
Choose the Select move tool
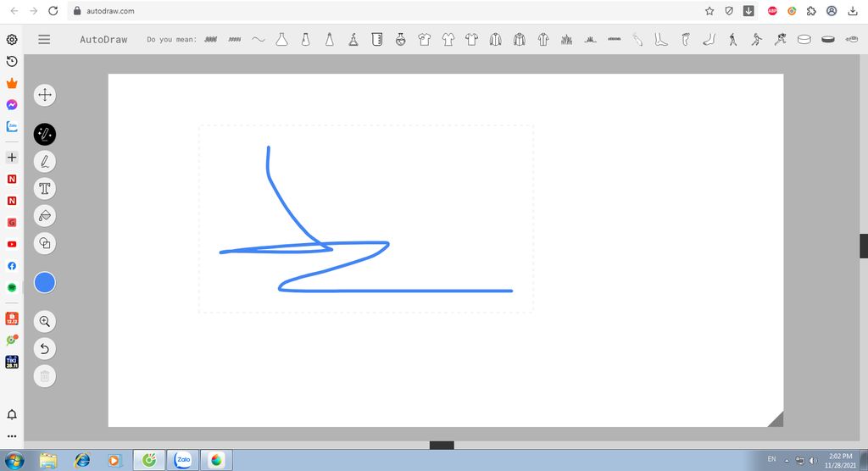click(x=45, y=95)
